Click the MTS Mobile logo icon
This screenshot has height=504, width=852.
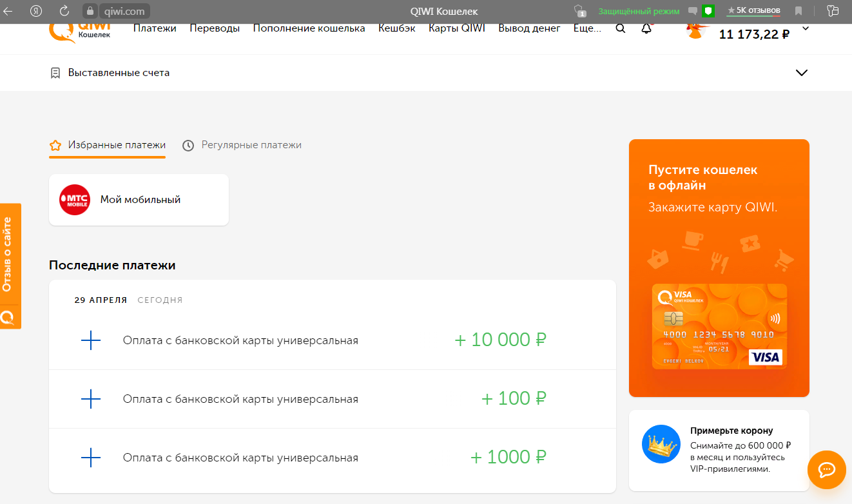(x=75, y=200)
